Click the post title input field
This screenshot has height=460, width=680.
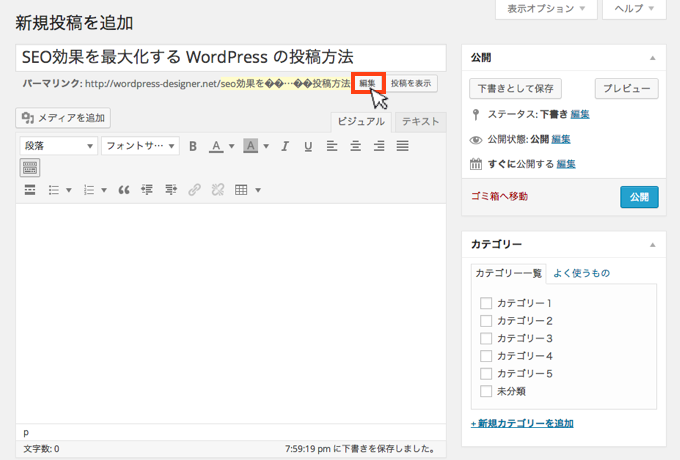[x=231, y=58]
